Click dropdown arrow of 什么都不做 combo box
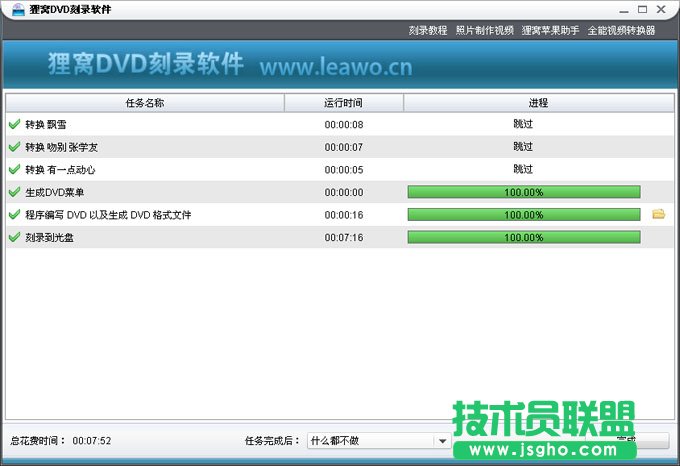The height and width of the screenshot is (466, 680). tap(441, 440)
